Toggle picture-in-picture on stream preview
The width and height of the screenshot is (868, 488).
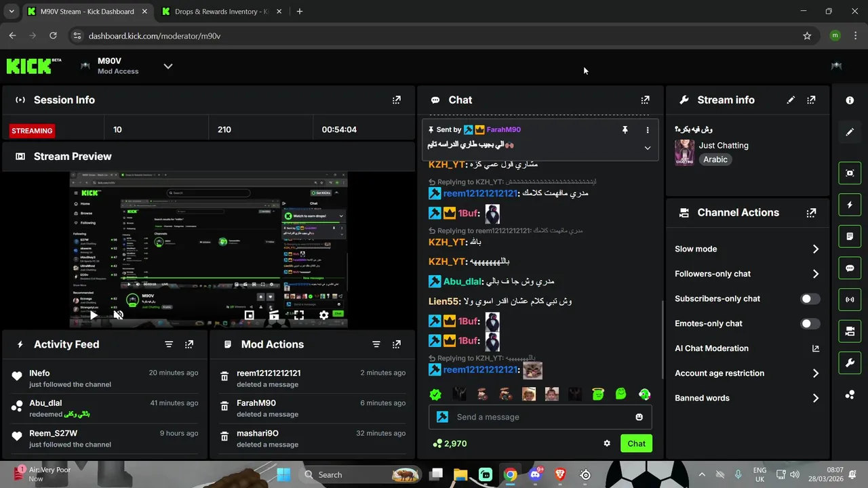click(x=250, y=315)
